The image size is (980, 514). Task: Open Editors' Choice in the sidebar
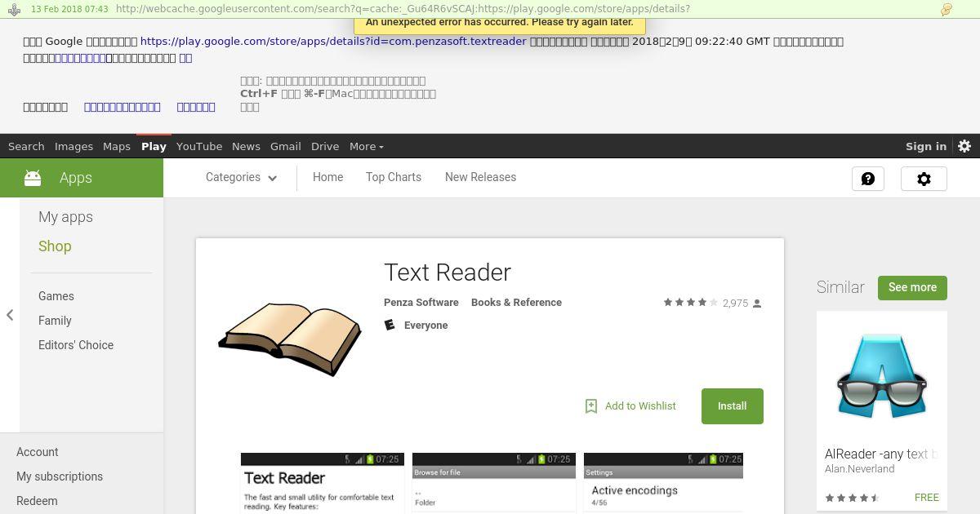click(x=76, y=345)
